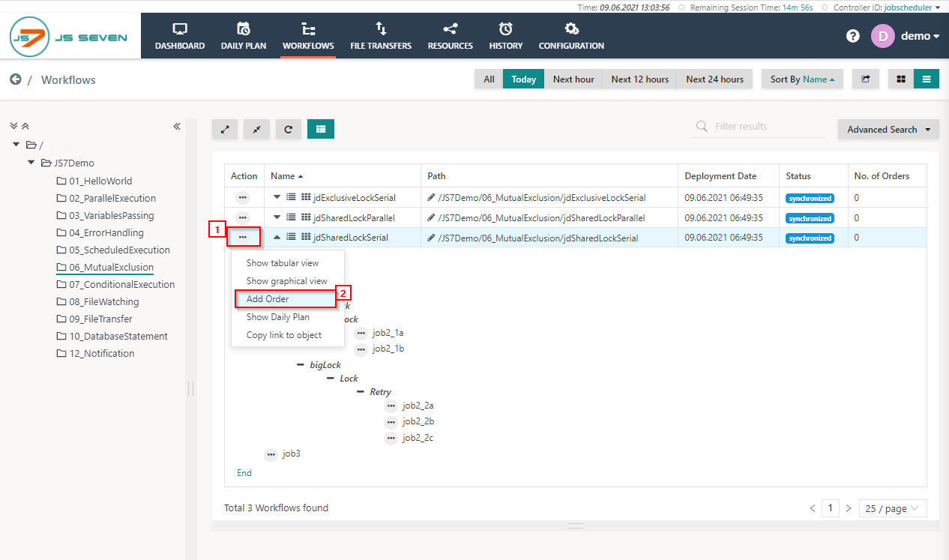Open action menu for jdSharedLockParallel
949x560 pixels.
(x=242, y=217)
